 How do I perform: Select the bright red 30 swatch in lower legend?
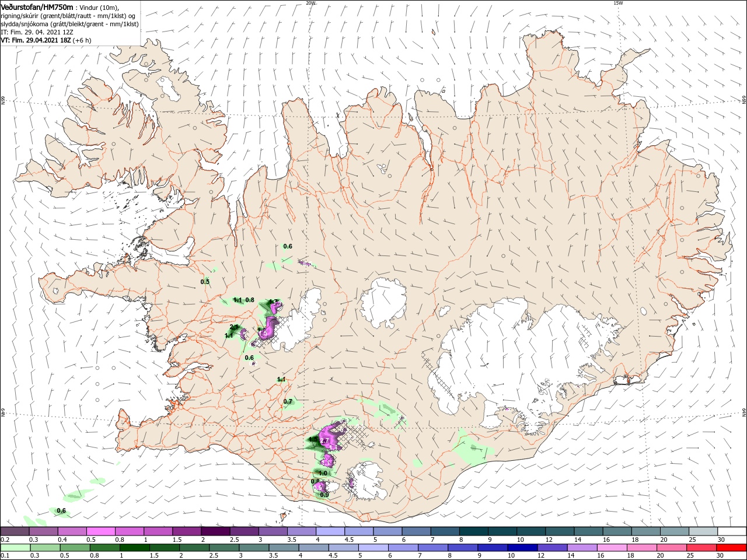pyautogui.click(x=731, y=548)
